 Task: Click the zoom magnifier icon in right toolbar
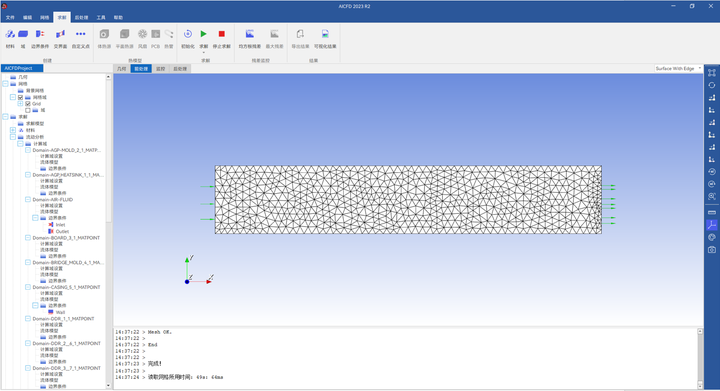712,196
